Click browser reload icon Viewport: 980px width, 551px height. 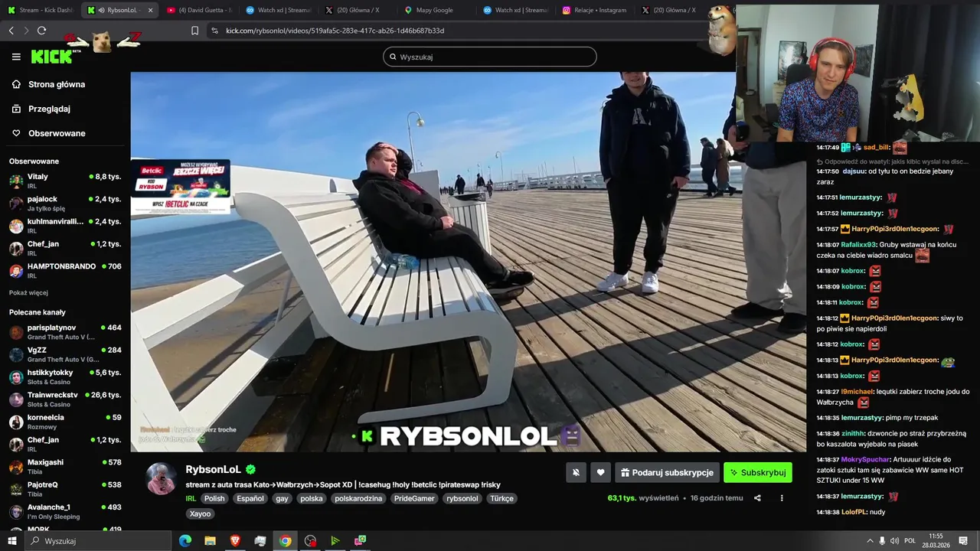(x=41, y=31)
